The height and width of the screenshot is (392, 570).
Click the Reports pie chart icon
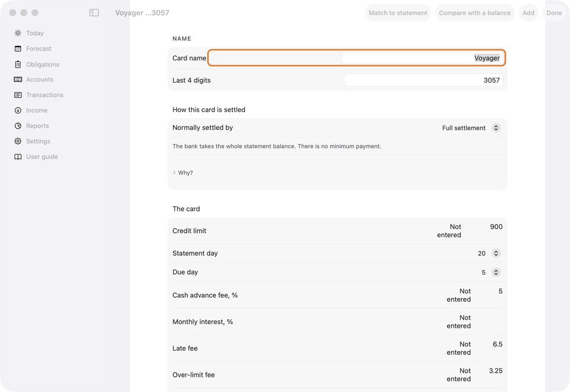18,126
